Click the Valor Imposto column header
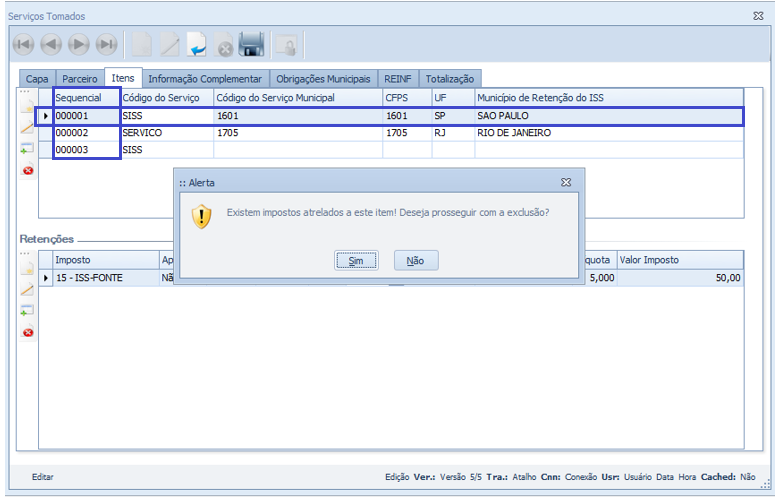 click(680, 260)
